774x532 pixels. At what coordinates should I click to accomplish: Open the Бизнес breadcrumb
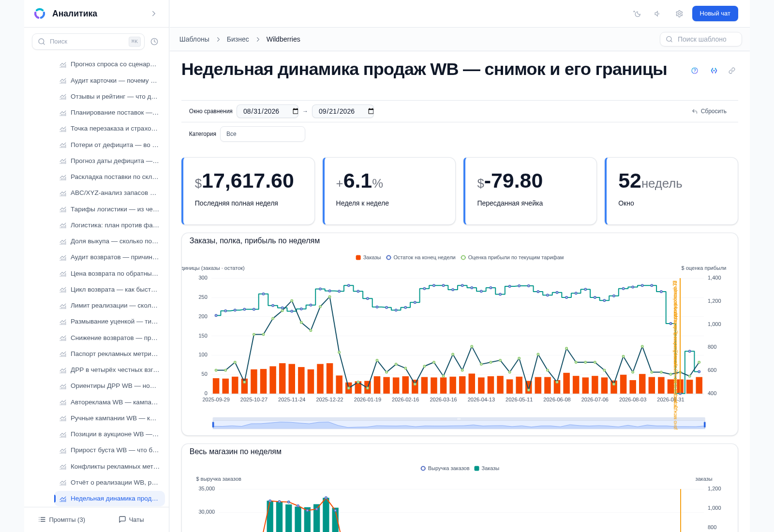[x=238, y=39]
